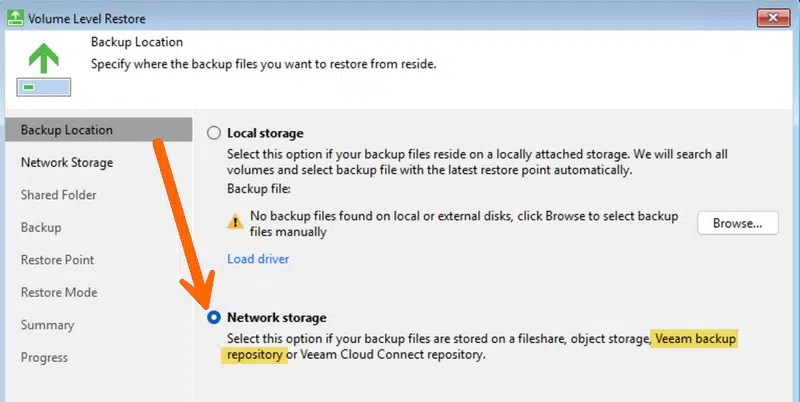Click the "Network storage" option label
The image size is (800, 402).
(277, 318)
